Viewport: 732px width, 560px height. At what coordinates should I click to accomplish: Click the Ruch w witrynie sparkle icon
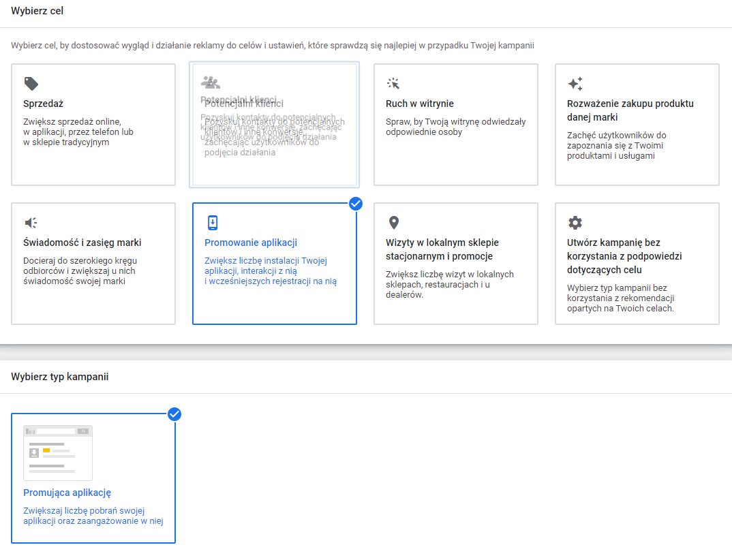[393, 82]
